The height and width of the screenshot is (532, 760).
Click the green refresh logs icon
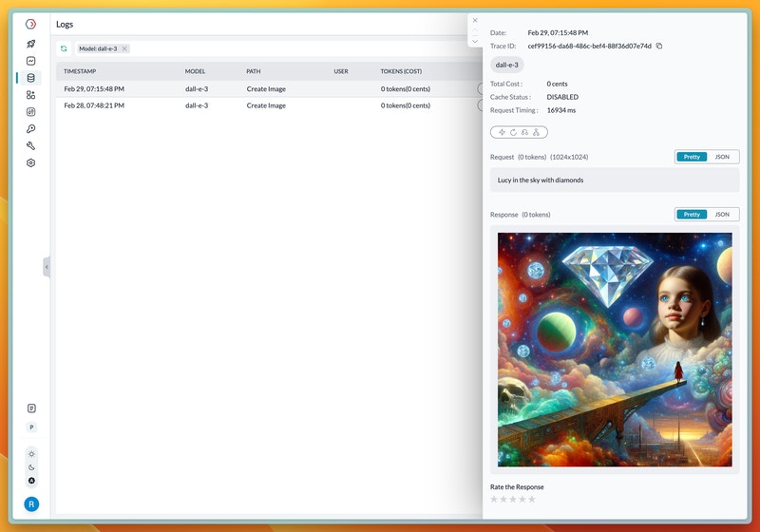tap(64, 48)
